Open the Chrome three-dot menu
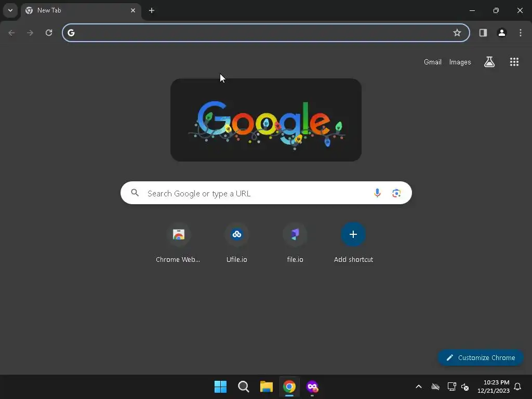Screen dimensions: 532x399 pos(521,33)
